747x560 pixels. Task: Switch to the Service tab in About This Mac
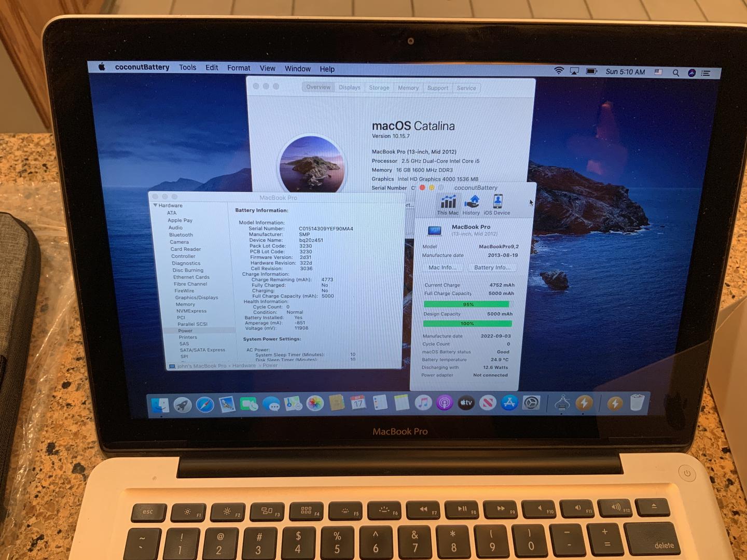coord(466,88)
